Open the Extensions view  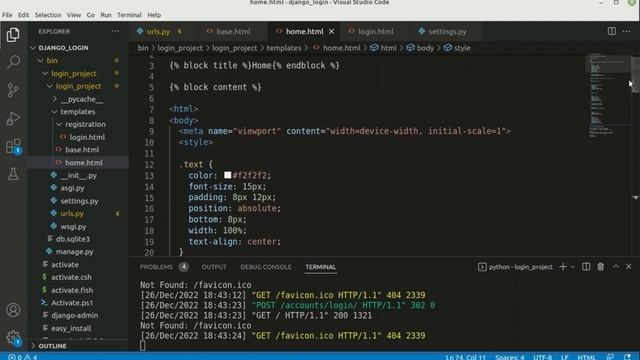coord(13,146)
